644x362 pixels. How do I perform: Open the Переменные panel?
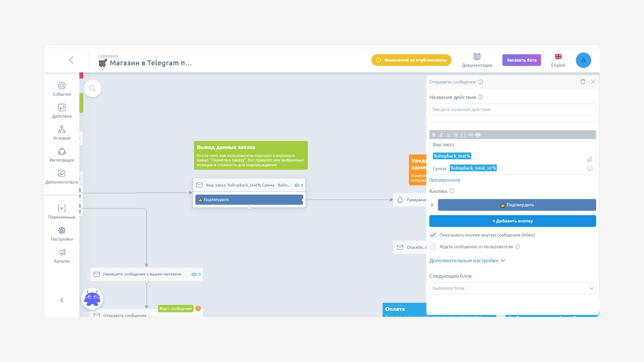[62, 212]
